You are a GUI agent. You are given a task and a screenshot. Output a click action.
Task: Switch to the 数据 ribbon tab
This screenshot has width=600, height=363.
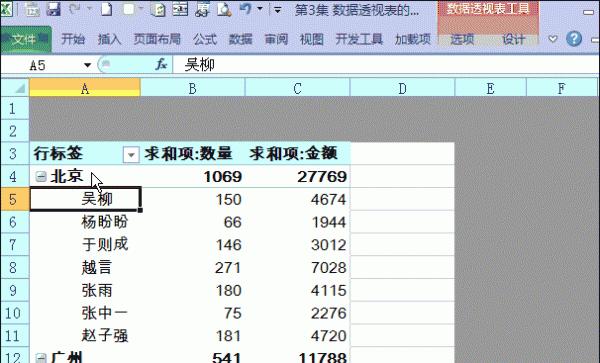pyautogui.click(x=240, y=39)
